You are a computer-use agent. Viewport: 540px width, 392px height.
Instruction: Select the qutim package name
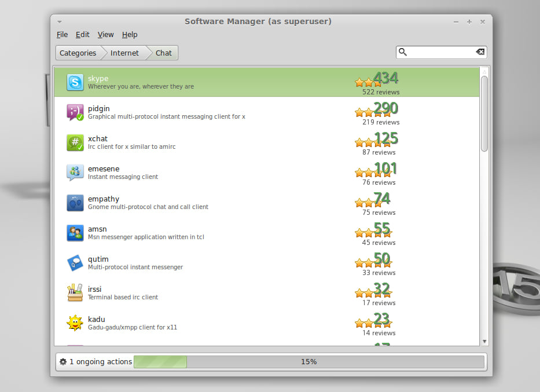(x=98, y=259)
